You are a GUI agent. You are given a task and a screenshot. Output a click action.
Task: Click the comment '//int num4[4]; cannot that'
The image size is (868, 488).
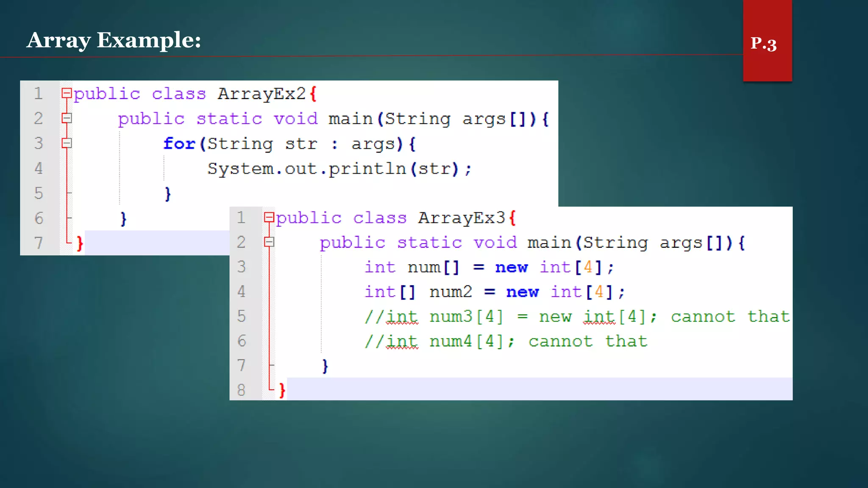[x=506, y=341]
